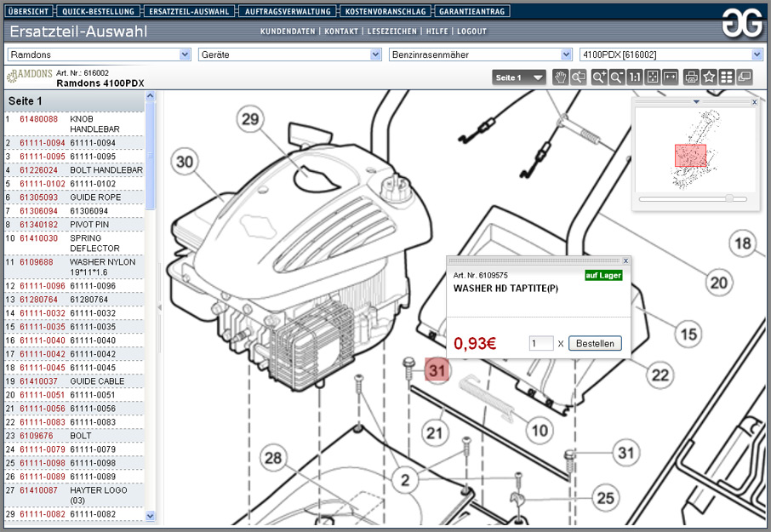The height and width of the screenshot is (532, 771).
Task: Open part number 61480088 KNOB HANDLEBAR
Action: 75,124
